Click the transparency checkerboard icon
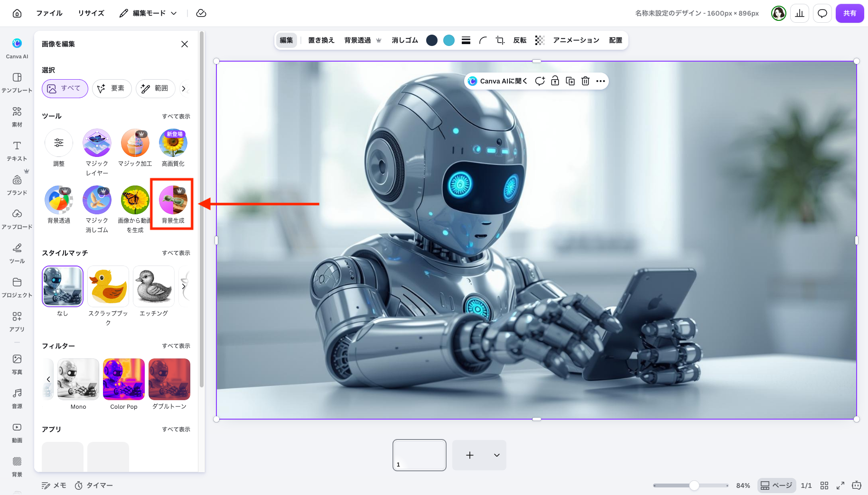The width and height of the screenshot is (868, 495). point(540,40)
